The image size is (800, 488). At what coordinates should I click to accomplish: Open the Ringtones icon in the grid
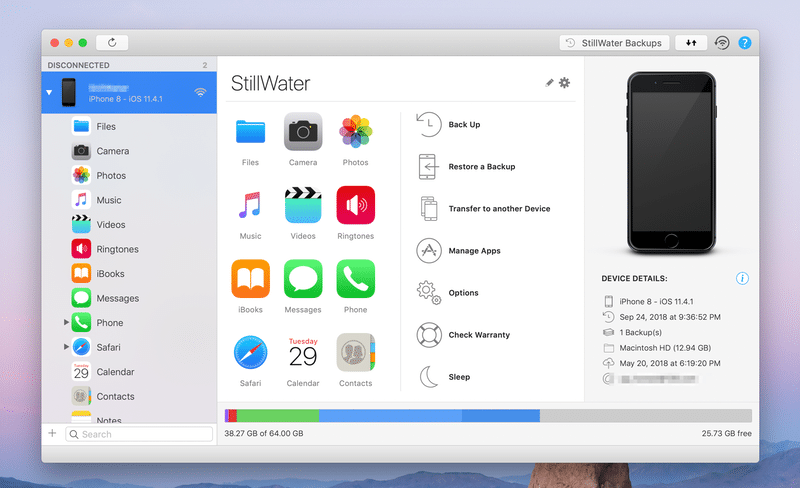356,205
